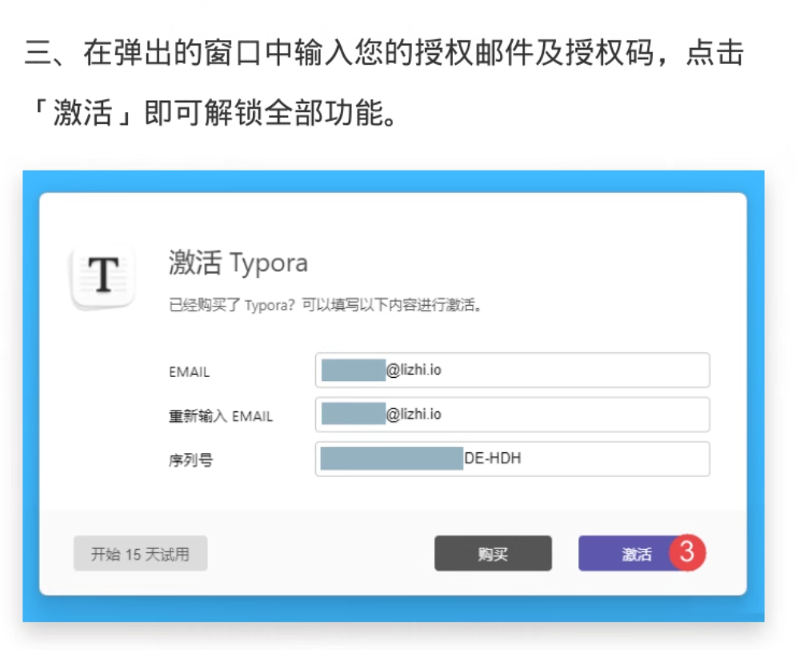Start the 开始 15 天试用 trial
This screenshot has height=650, width=812.
140,554
